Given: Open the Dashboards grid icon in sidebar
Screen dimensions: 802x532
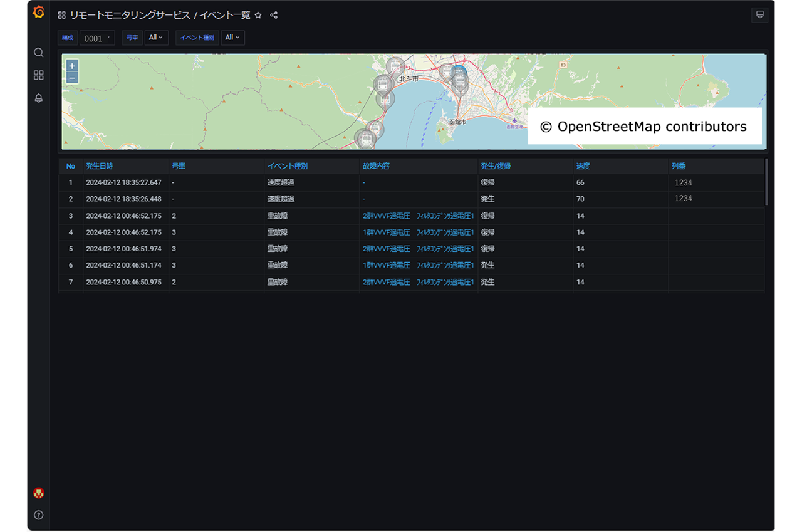Looking at the screenshot, I should pos(39,75).
